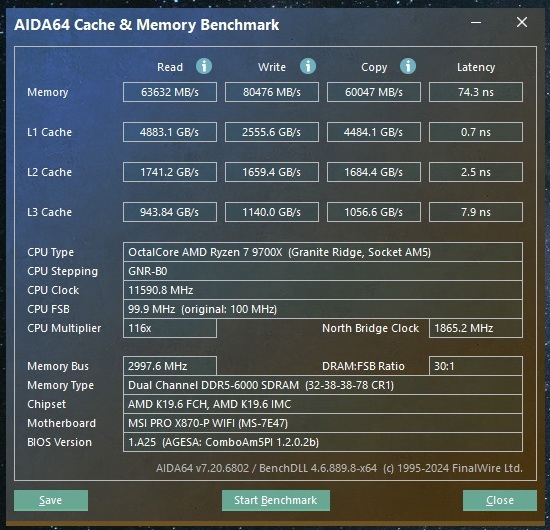Click the Write info icon
This screenshot has height=530, width=550.
(x=308, y=66)
